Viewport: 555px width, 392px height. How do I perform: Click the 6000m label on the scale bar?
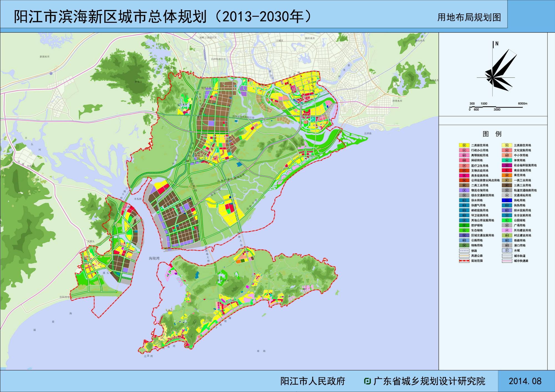point(523,103)
